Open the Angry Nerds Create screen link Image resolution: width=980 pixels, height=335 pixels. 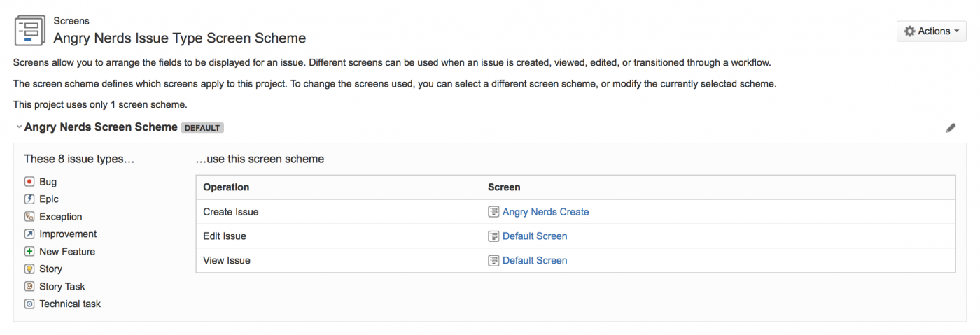545,212
